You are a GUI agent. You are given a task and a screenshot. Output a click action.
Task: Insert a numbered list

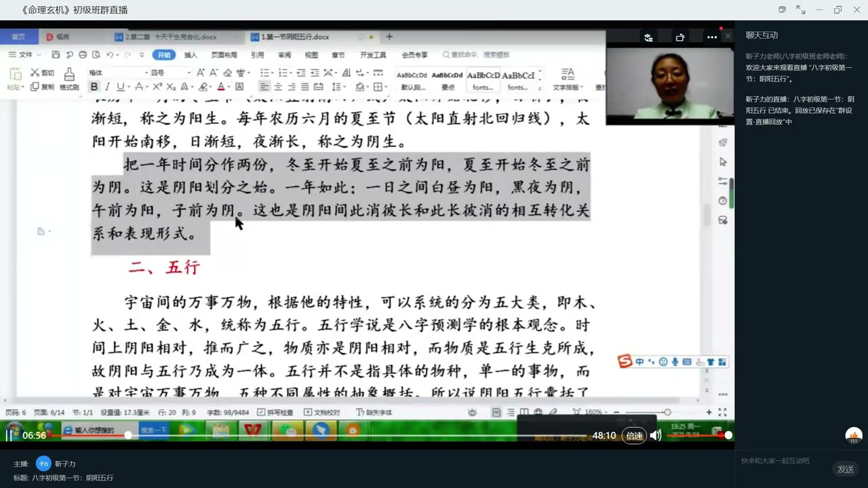point(284,73)
